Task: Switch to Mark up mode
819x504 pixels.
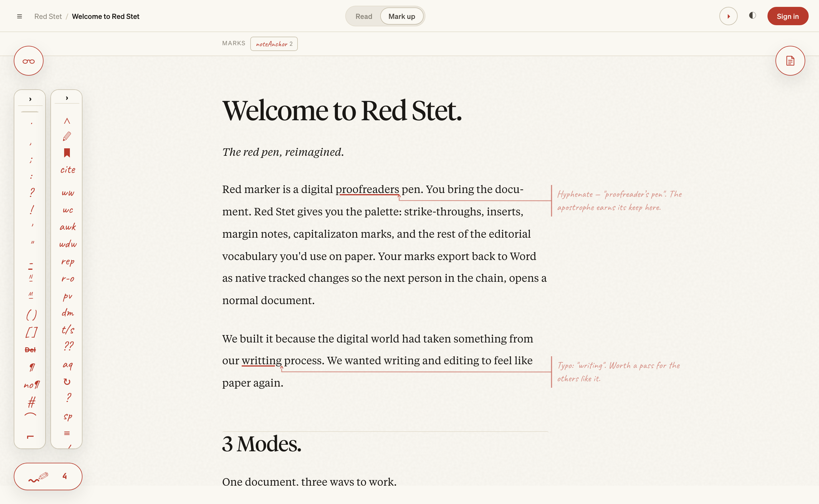Action: [x=402, y=16]
